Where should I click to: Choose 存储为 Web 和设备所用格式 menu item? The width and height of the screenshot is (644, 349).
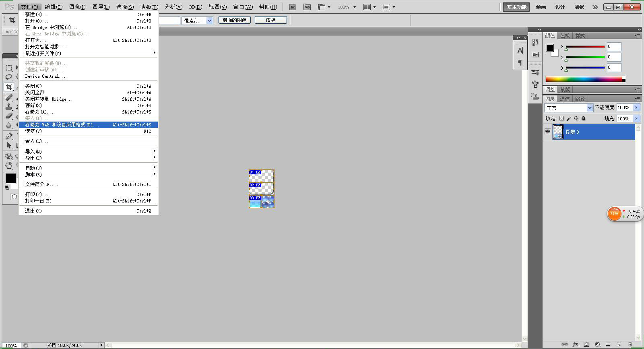point(89,125)
